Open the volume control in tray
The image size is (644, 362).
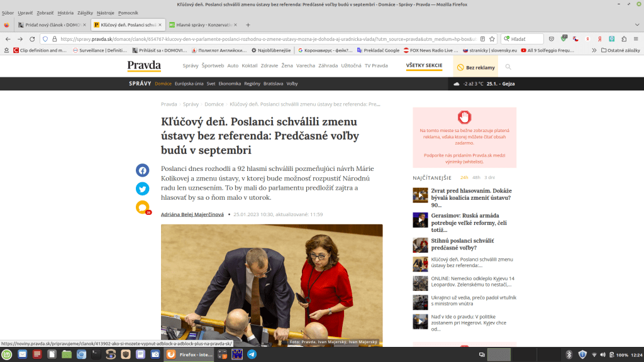tap(602, 354)
